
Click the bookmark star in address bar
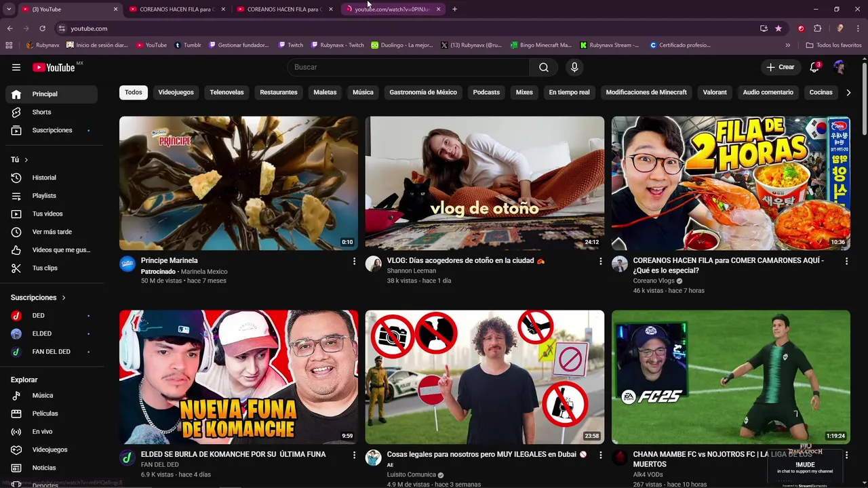point(778,28)
